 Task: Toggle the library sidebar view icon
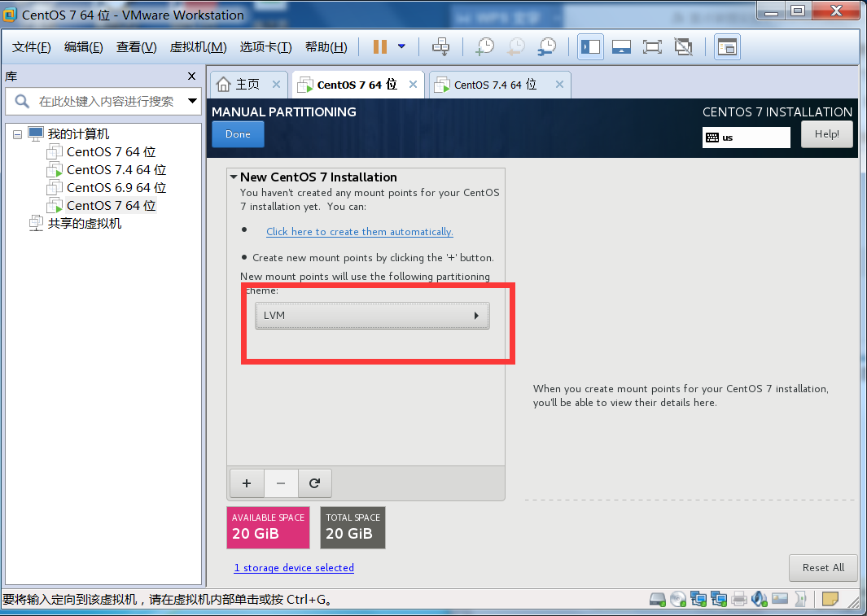click(x=590, y=47)
